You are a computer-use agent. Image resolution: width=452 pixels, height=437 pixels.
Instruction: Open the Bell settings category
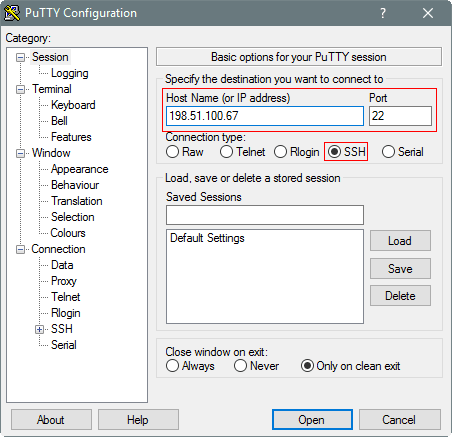coord(59,121)
